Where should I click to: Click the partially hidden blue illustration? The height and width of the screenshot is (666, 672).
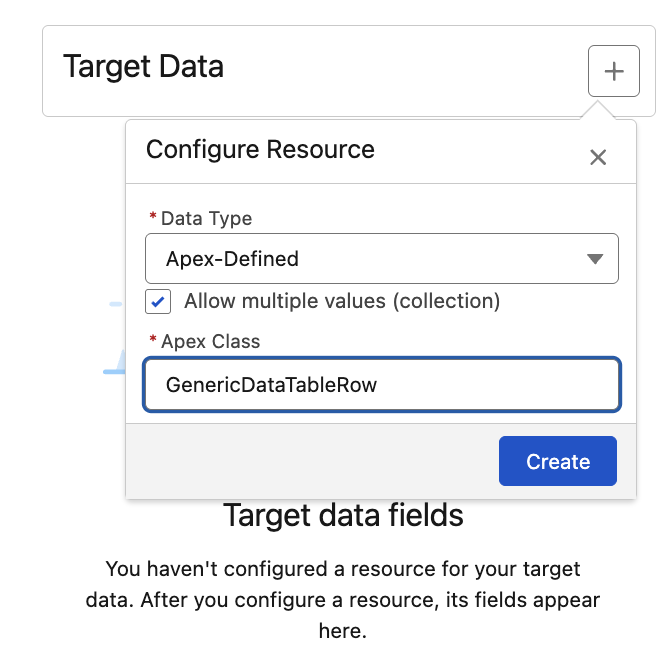tap(115, 339)
